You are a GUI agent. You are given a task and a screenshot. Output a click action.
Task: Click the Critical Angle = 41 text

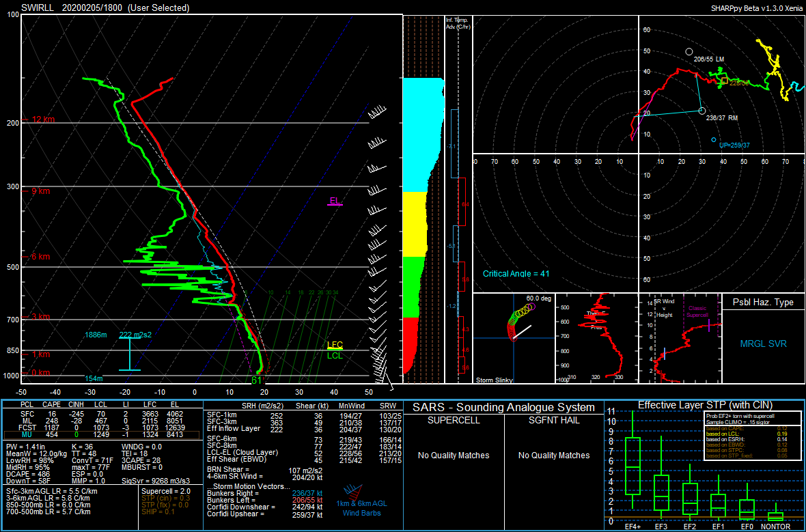click(x=516, y=273)
